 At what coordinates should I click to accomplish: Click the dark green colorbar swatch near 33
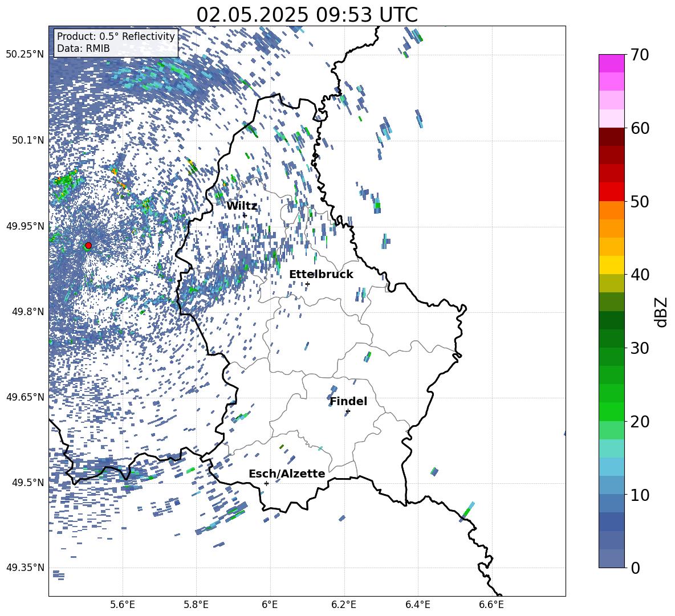pyautogui.click(x=611, y=320)
